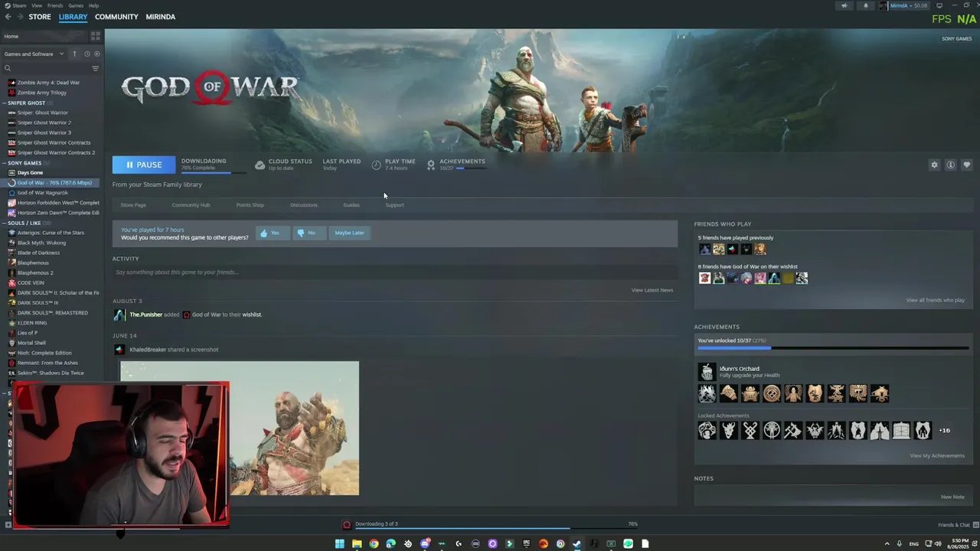The image size is (980, 551).
Task: Click the Iðunn's Orchard achievement icon
Action: tap(707, 372)
